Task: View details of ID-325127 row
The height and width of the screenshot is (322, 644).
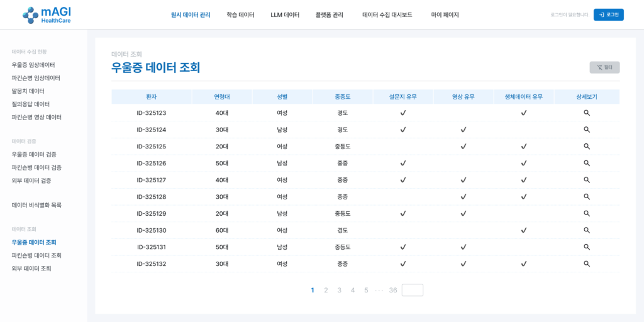Action: coord(586,180)
